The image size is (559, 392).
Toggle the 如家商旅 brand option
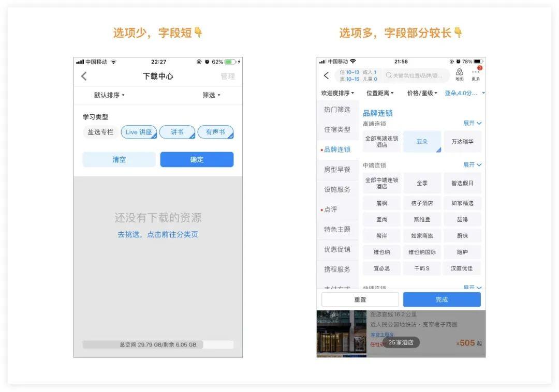coord(422,236)
